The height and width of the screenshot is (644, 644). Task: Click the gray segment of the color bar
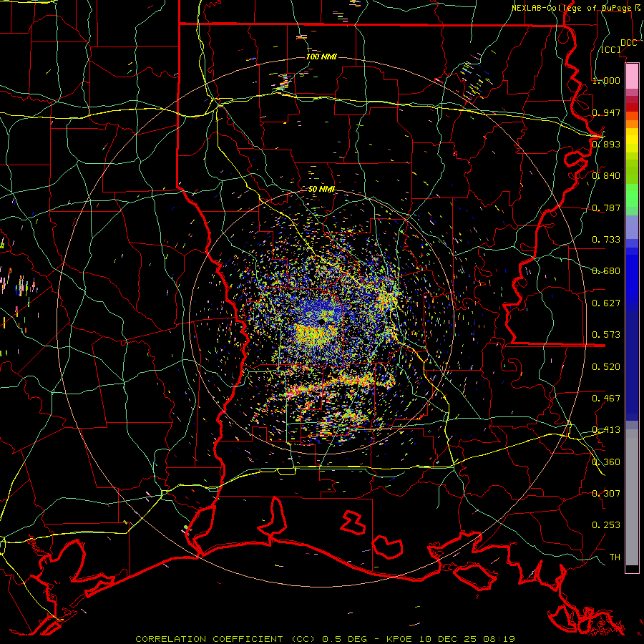pos(632,497)
